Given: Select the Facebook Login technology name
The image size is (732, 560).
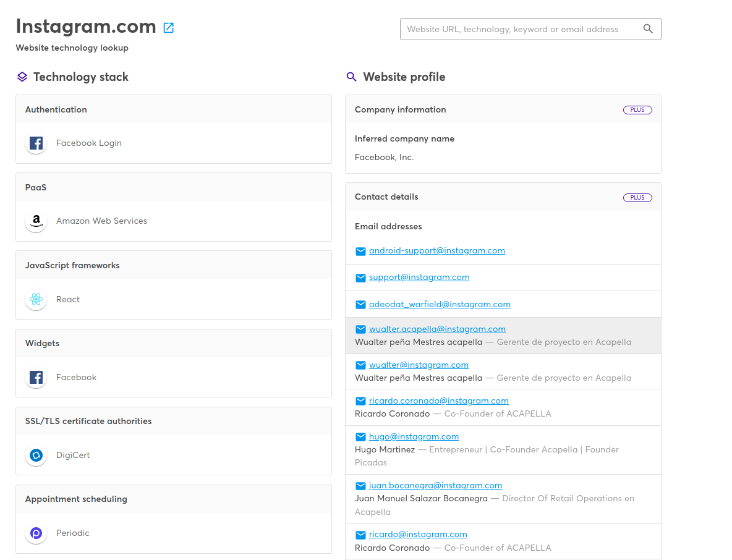Looking at the screenshot, I should 88,143.
